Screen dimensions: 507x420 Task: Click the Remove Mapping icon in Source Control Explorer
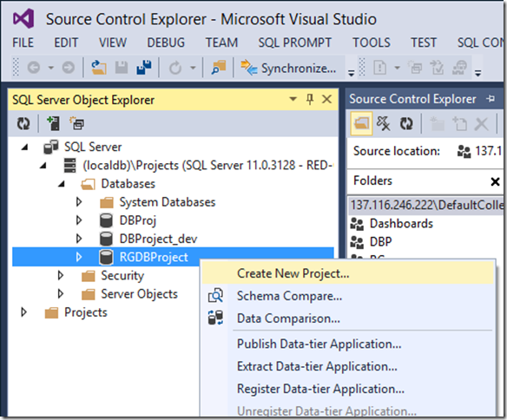(384, 123)
